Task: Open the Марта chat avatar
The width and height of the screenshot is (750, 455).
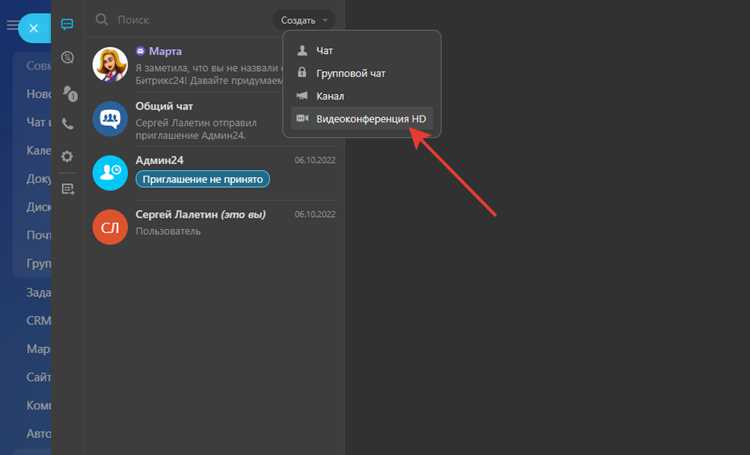Action: point(110,65)
